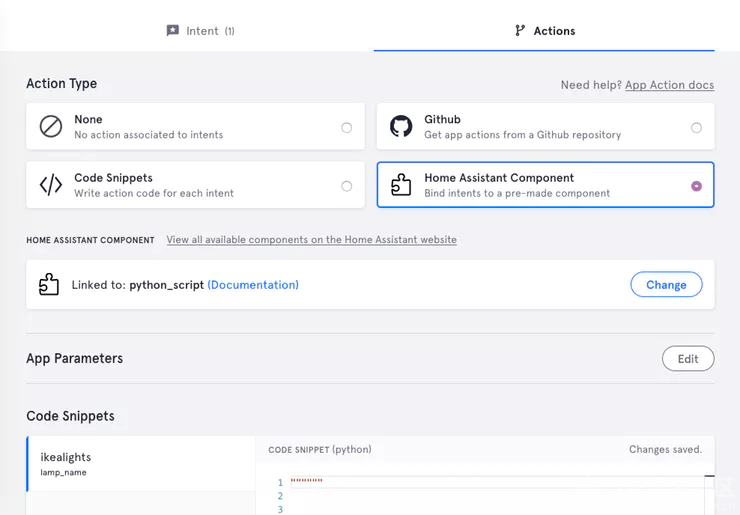Click line number 2 in code gutter
Viewport: 740px width, 515px height.
[280, 496]
